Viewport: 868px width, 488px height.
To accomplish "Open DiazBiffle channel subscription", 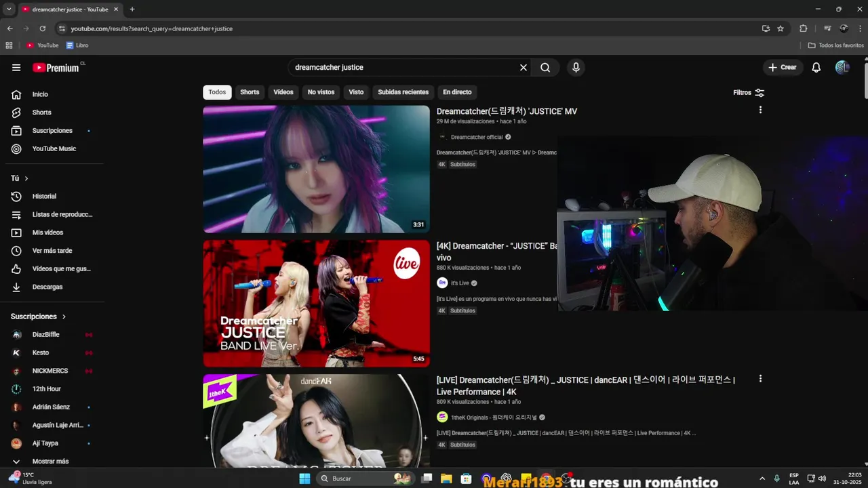I will (53, 334).
